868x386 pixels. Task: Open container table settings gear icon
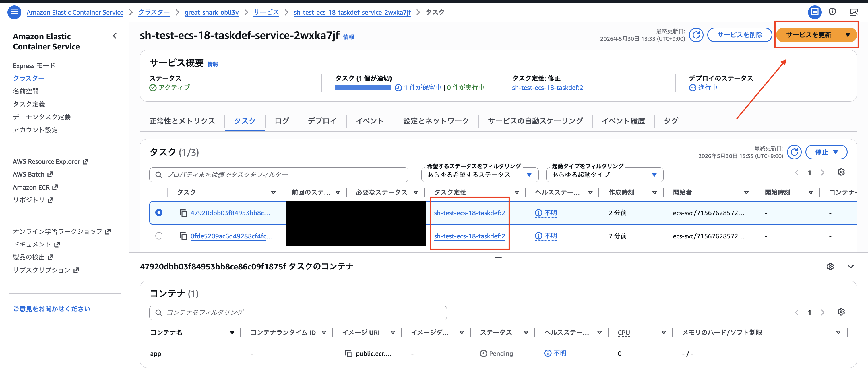[841, 312]
